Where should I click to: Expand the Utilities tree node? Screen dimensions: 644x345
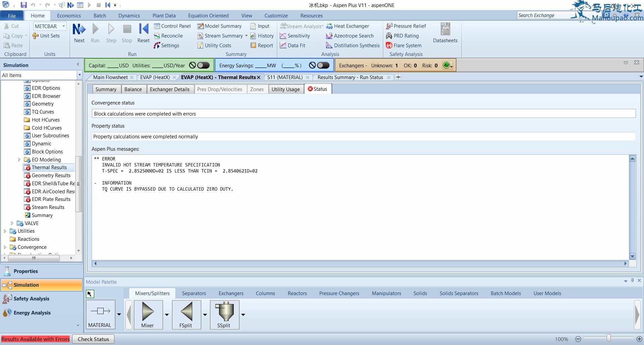pos(5,231)
